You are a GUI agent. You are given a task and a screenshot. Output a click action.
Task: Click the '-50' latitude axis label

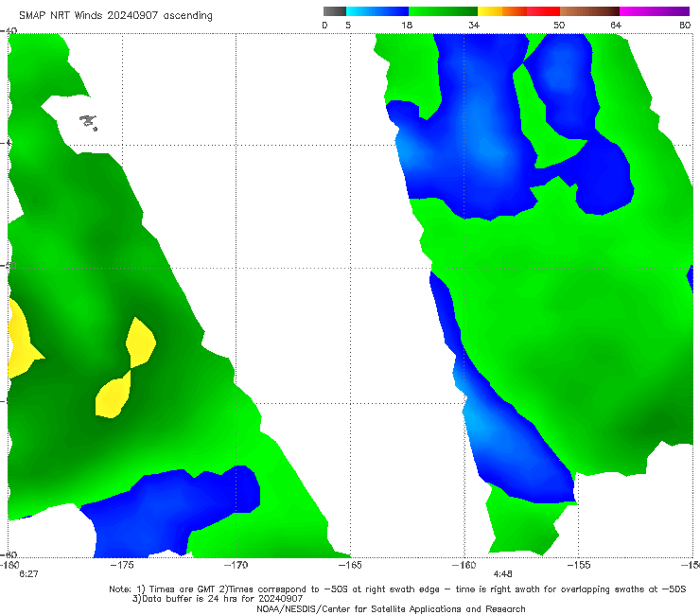9,266
